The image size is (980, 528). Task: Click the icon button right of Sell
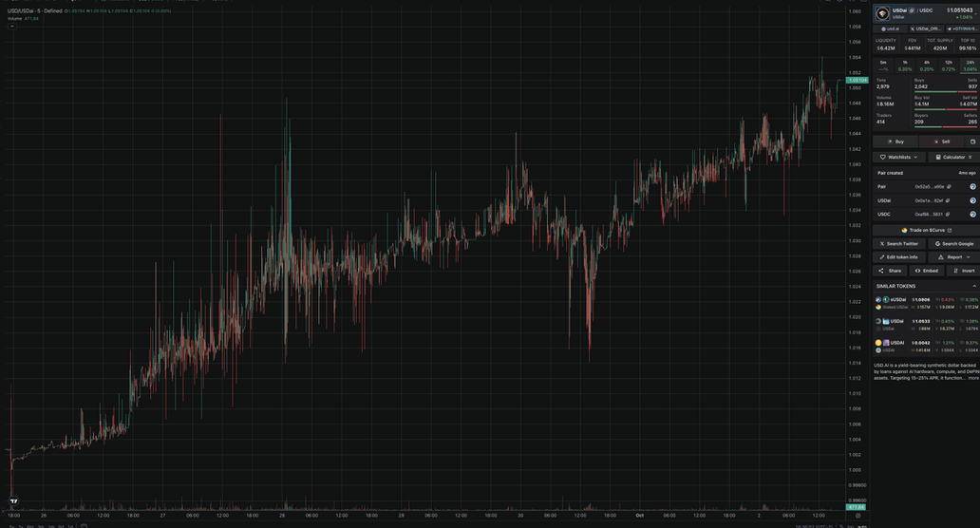(x=971, y=141)
